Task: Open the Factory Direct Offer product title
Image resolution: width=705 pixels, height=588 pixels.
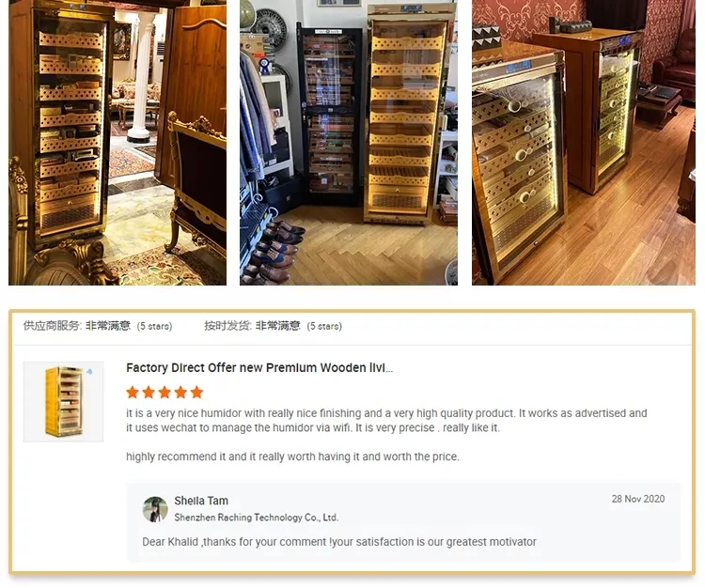Action: tap(259, 368)
